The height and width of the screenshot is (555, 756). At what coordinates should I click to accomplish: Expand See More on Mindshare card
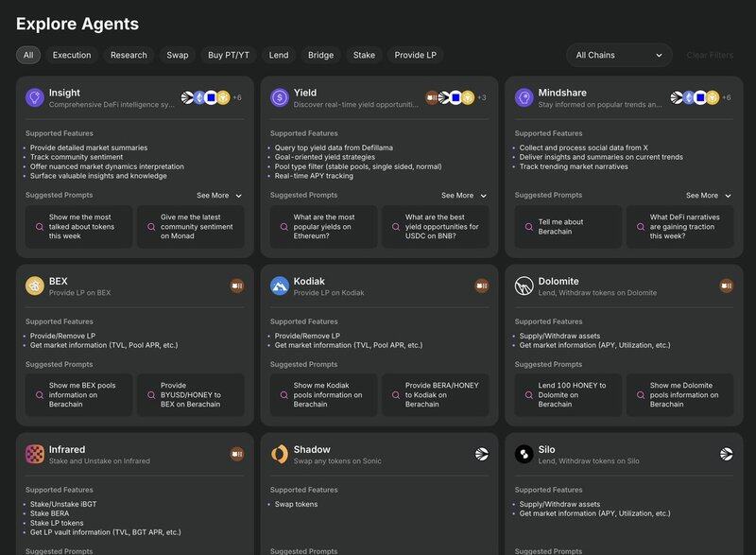click(x=709, y=196)
